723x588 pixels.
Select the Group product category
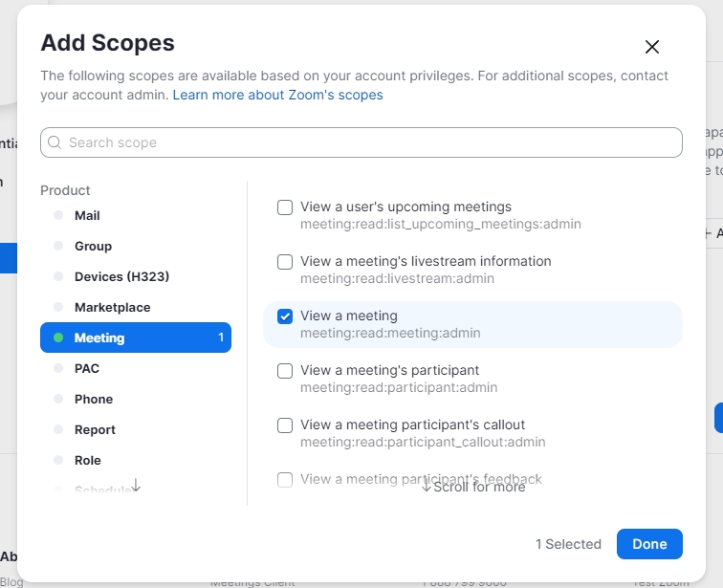(x=93, y=246)
